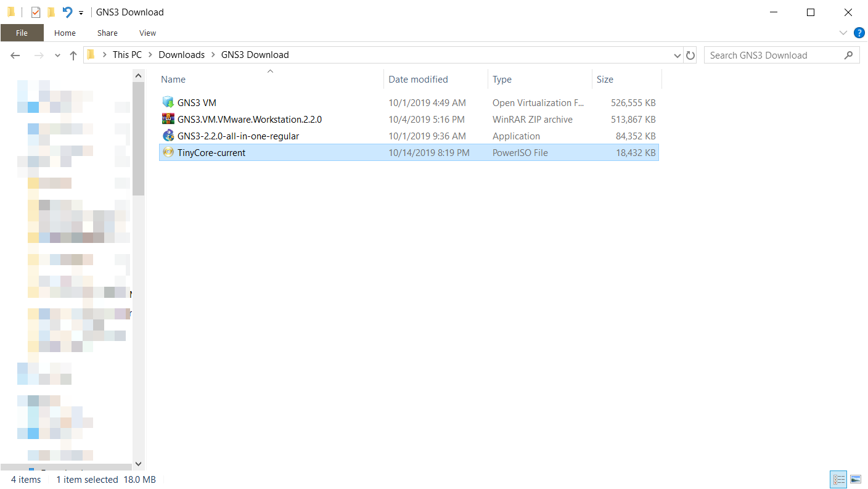Click the 10/1/2019 4:49 AM date
Viewport: 868px width, 489px height.
point(427,103)
